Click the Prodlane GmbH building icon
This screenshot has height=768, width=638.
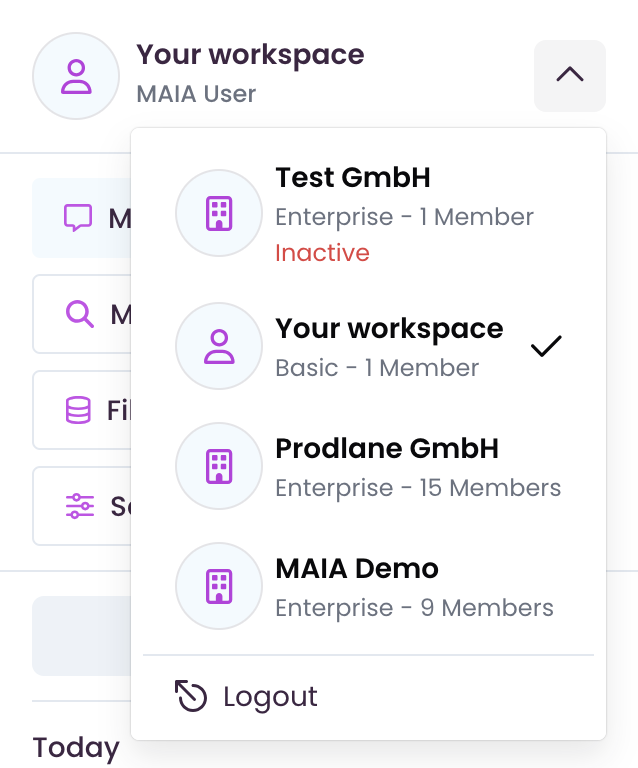(218, 466)
